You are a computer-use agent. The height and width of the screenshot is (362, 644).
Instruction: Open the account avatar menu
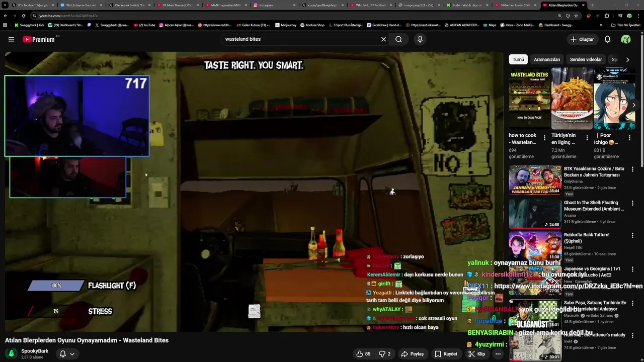[626, 39]
